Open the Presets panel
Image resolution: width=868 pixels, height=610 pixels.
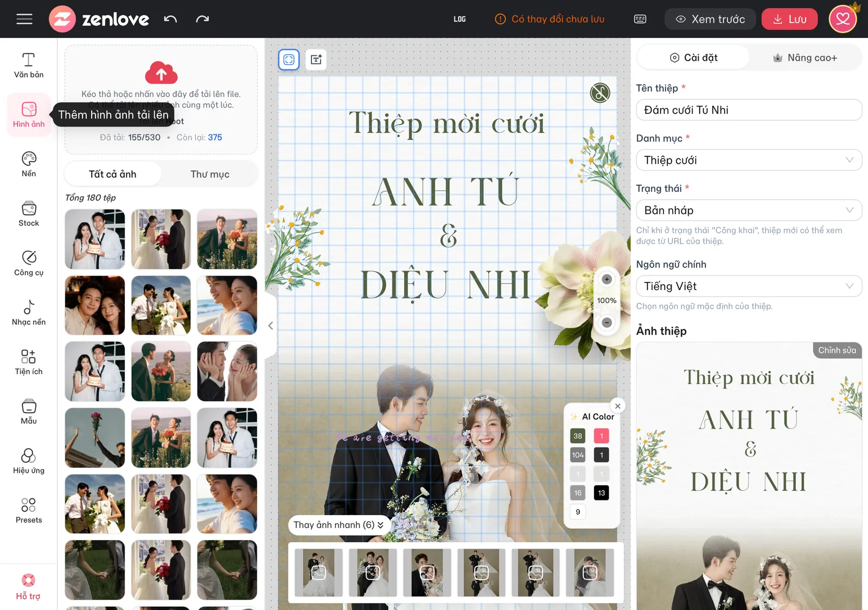coord(29,510)
